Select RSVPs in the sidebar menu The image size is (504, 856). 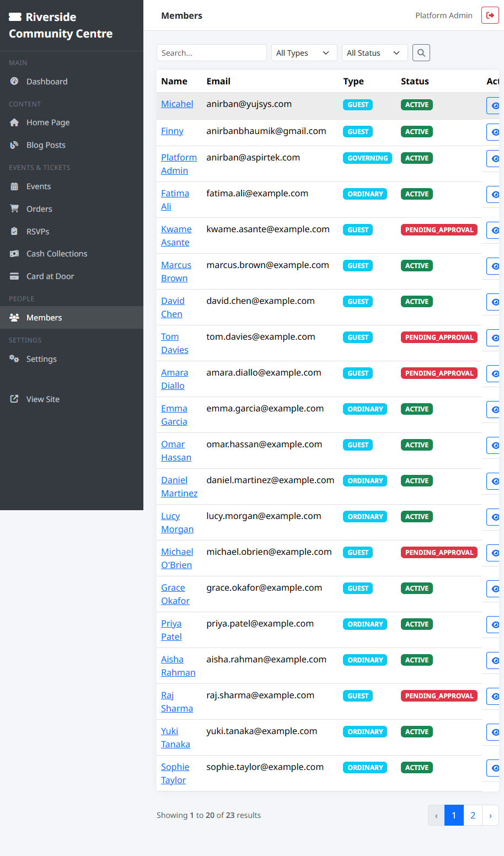point(37,232)
